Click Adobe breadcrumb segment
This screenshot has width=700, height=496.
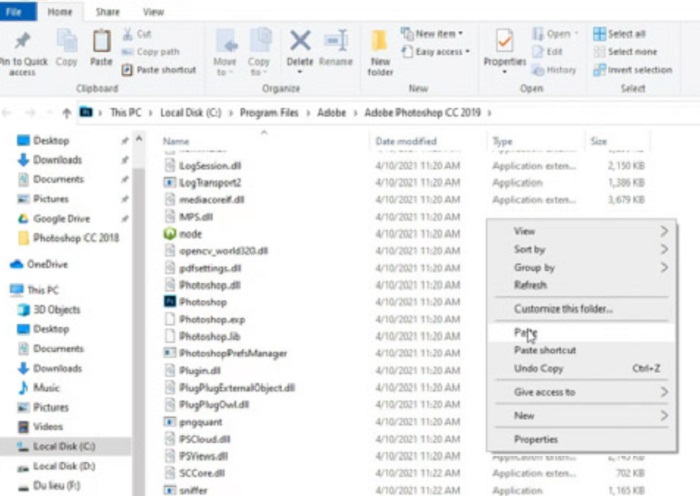click(331, 113)
